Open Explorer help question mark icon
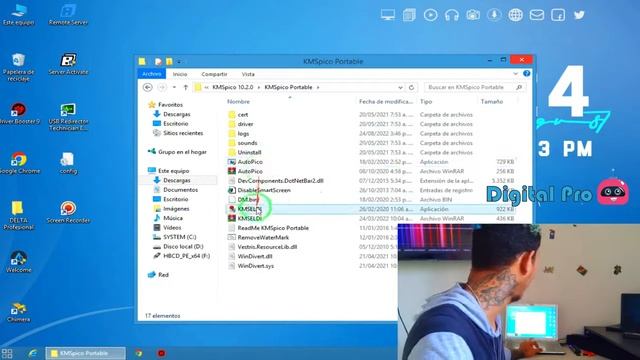 click(x=527, y=73)
